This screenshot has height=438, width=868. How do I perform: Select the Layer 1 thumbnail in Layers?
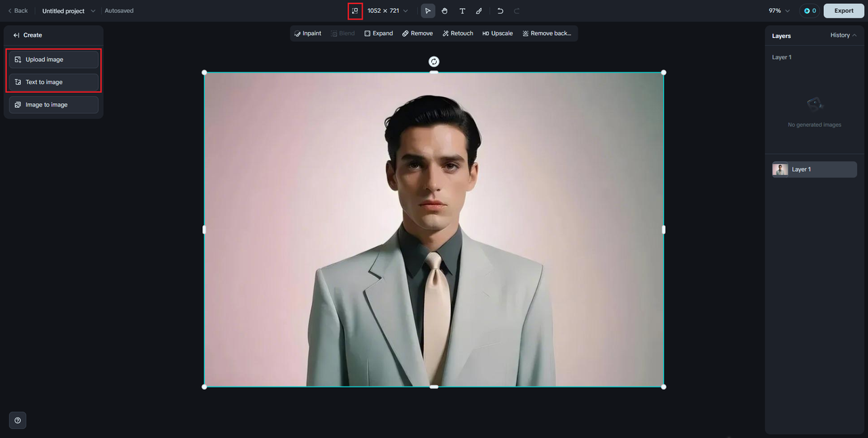click(x=781, y=170)
